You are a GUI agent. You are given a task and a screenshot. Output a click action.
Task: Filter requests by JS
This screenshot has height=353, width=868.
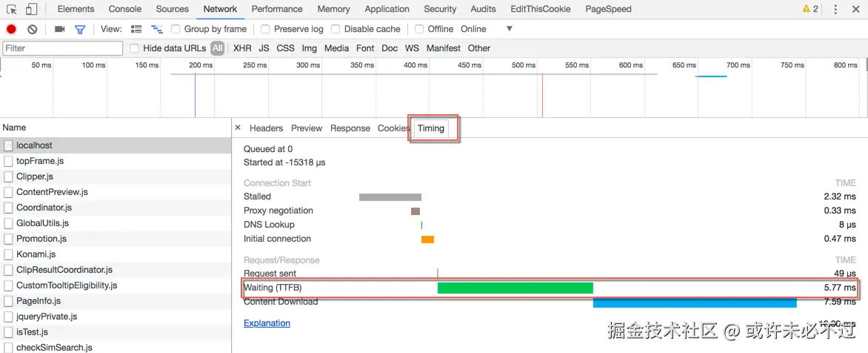264,48
